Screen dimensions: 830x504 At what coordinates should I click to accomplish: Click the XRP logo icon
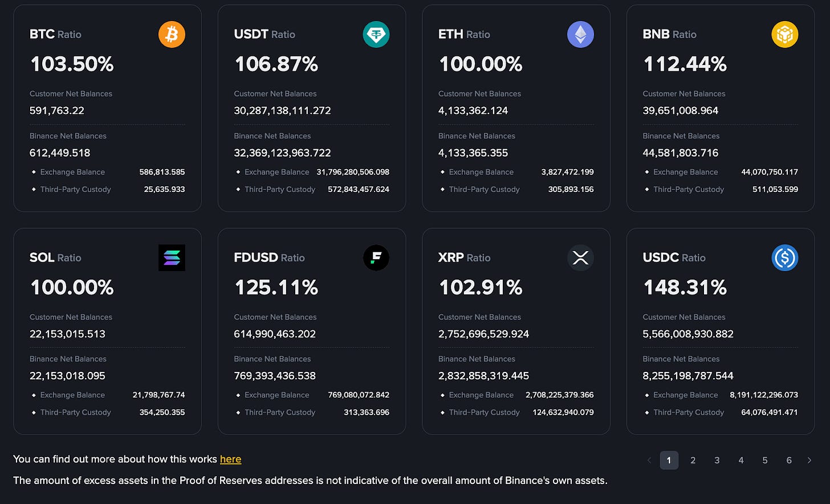pyautogui.click(x=580, y=257)
